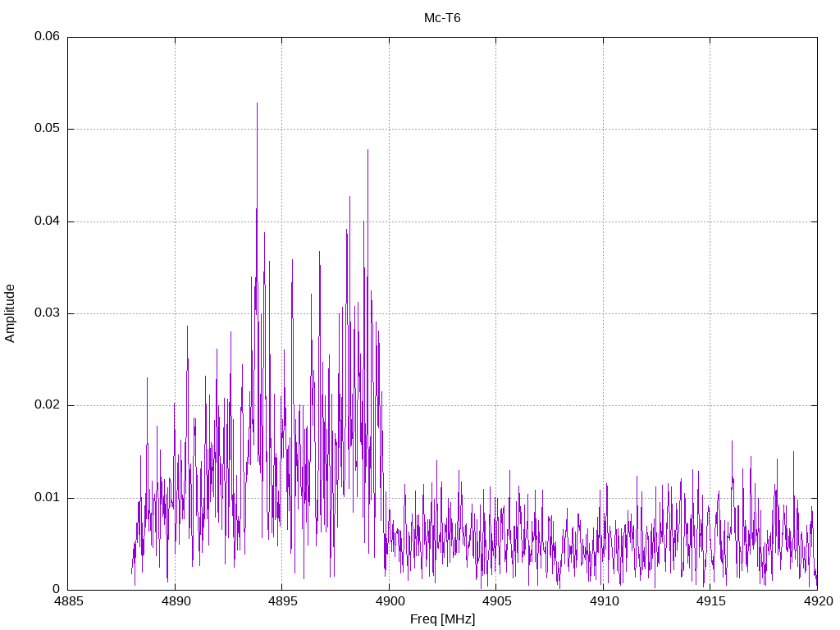The image size is (840, 630).
Task: Click the 0.01 y-axis tick label
Action: click(47, 498)
